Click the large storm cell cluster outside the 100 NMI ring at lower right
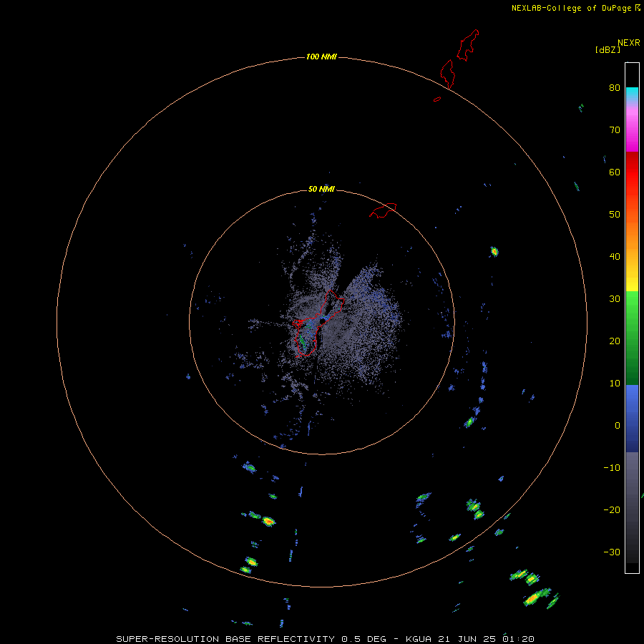This screenshot has height=644, width=644. click(534, 590)
